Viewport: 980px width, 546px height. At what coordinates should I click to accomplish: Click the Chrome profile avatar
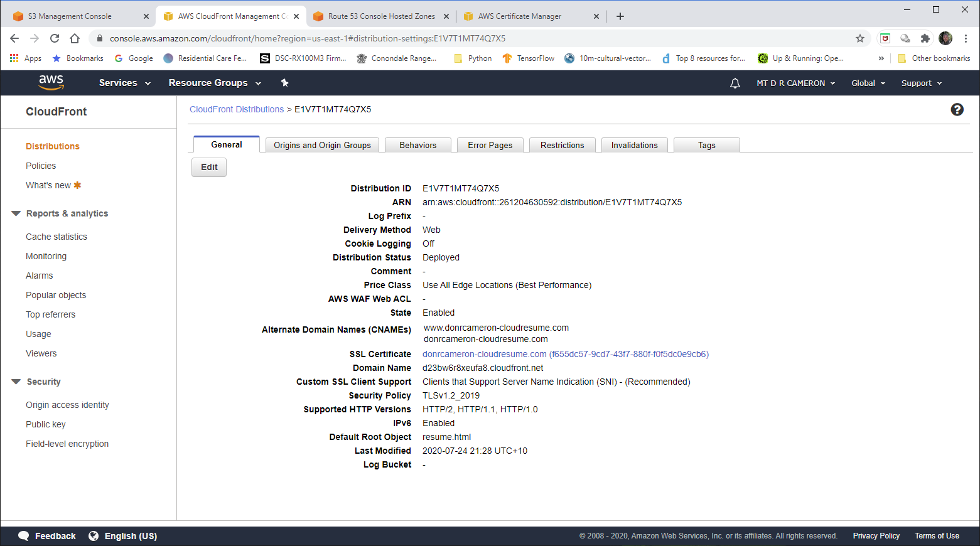coord(945,38)
